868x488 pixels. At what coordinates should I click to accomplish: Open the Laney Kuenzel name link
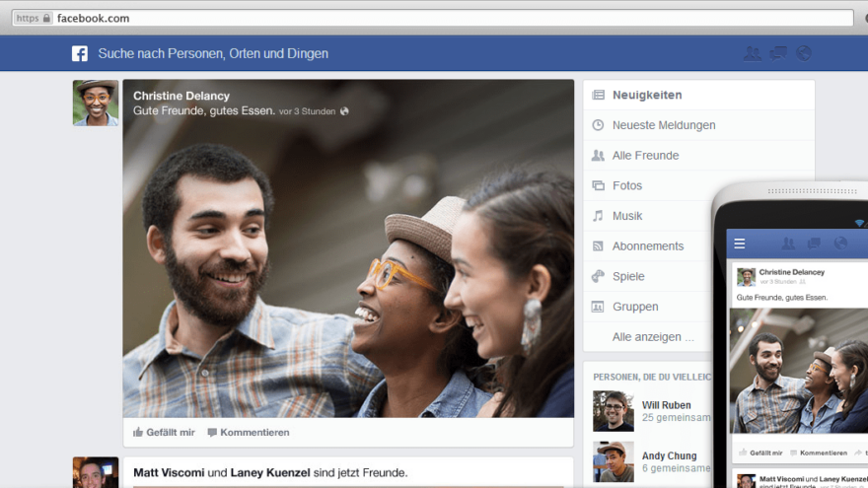(x=270, y=472)
